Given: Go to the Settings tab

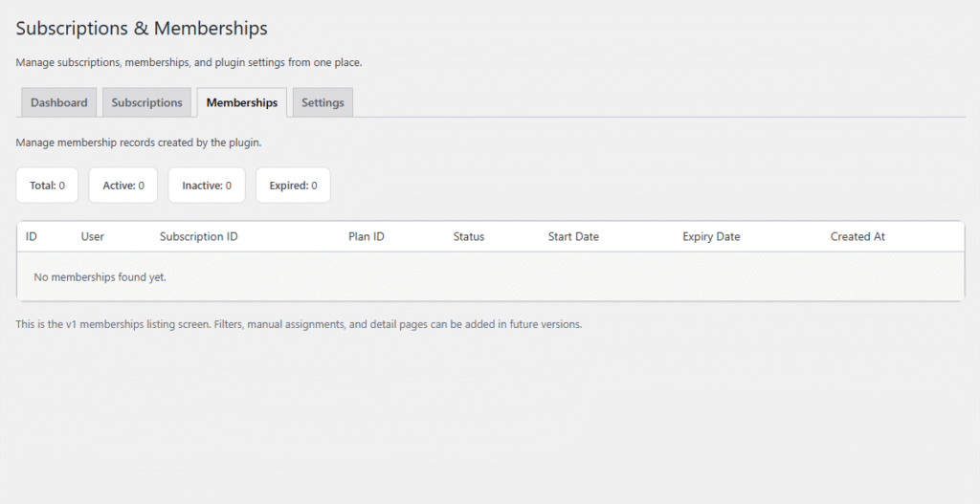Looking at the screenshot, I should [323, 102].
